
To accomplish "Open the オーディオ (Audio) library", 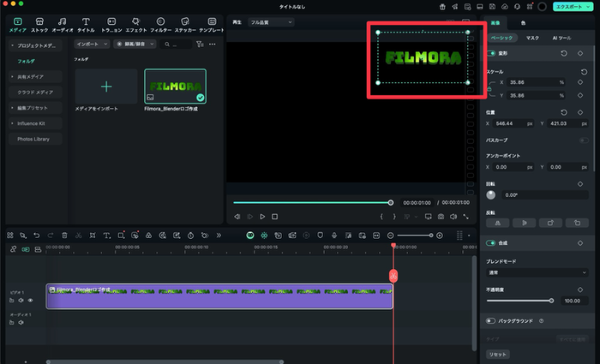I will [x=63, y=24].
